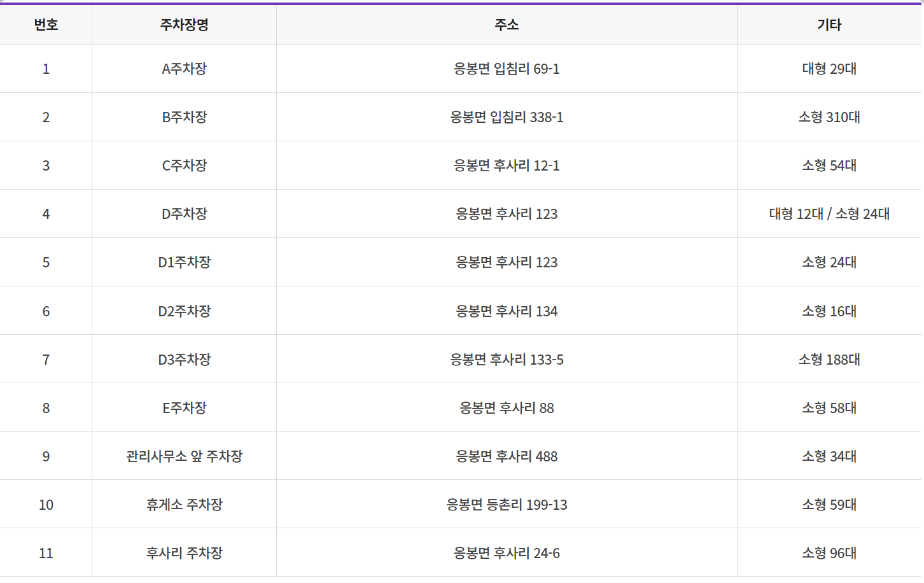Viewport: 924px width, 583px height.
Task: Click address 응봉면 입침리 69-1
Action: point(507,69)
